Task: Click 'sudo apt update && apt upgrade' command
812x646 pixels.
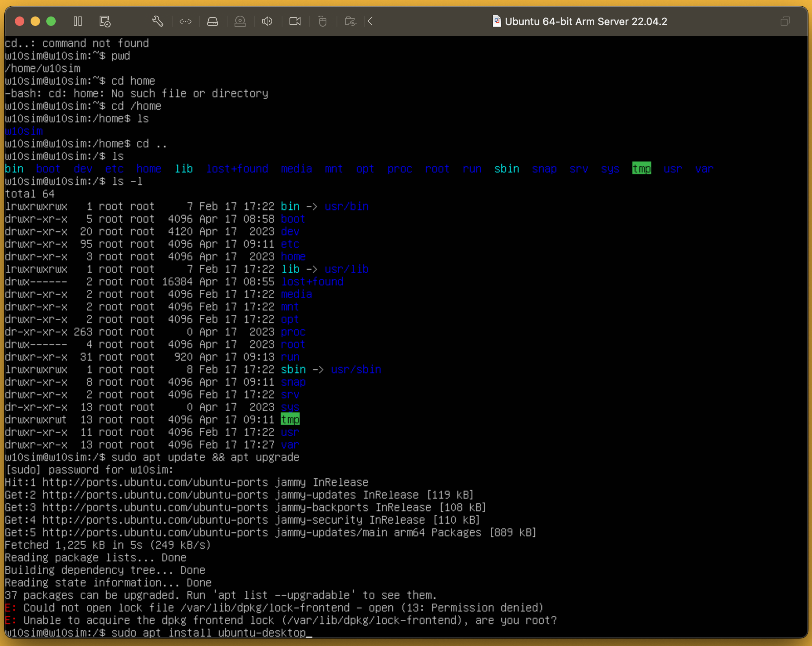Action: (206, 457)
